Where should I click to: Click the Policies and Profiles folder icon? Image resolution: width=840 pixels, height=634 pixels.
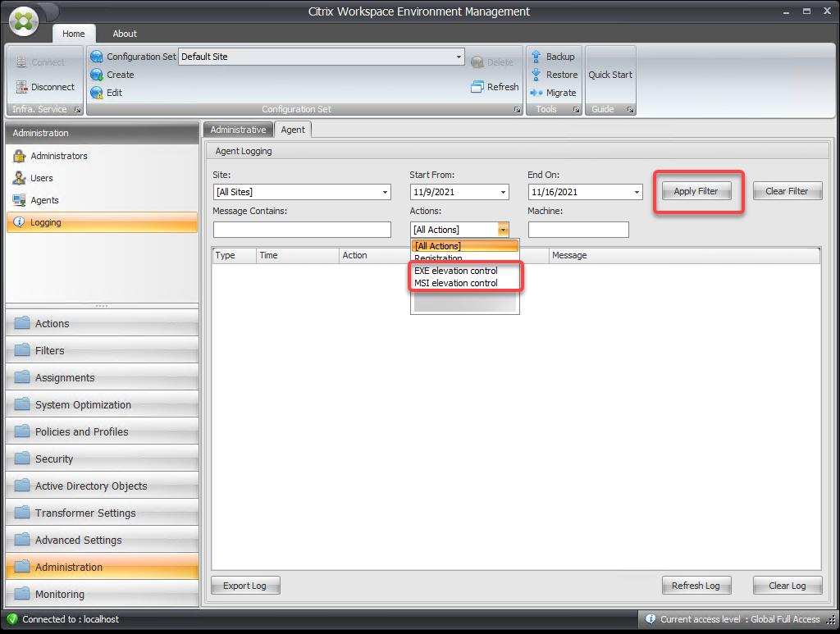point(22,431)
